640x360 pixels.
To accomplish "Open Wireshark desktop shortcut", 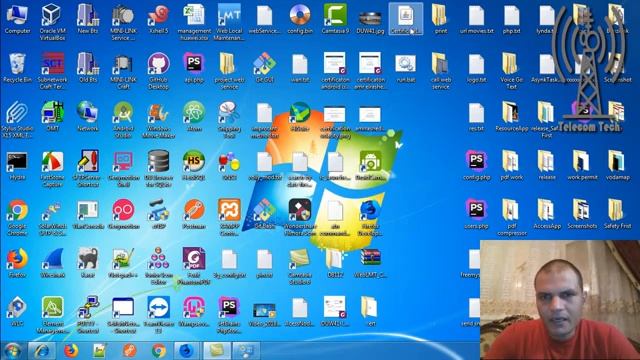I will click(x=52, y=263).
